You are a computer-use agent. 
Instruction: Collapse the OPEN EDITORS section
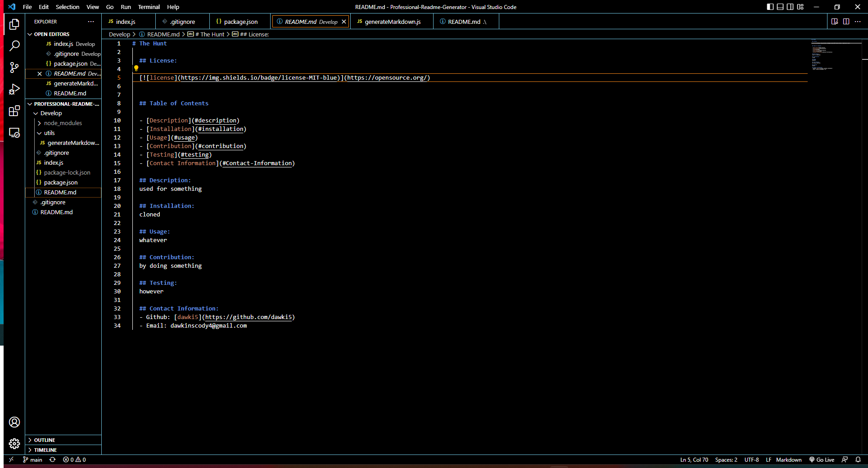50,34
